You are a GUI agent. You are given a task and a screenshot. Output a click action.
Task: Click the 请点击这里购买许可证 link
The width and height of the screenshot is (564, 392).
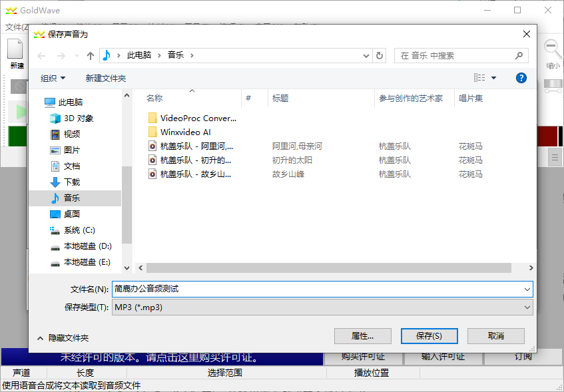click(x=203, y=357)
